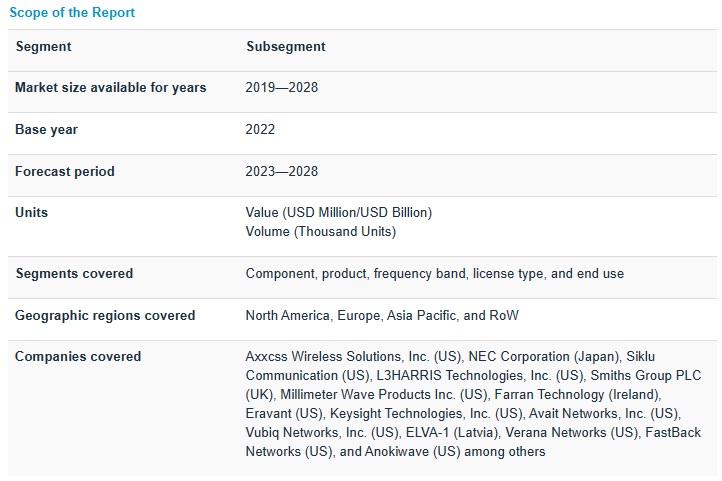Select the "Value (USD Million/USD Billion)" line
Image resolution: width=722 pixels, height=481 pixels.
(x=338, y=213)
